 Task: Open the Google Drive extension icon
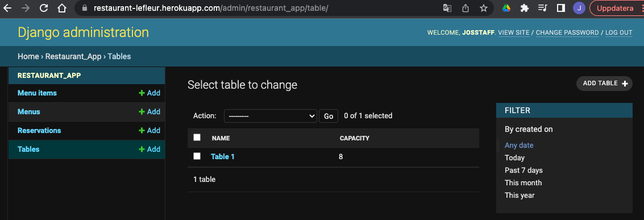point(506,8)
